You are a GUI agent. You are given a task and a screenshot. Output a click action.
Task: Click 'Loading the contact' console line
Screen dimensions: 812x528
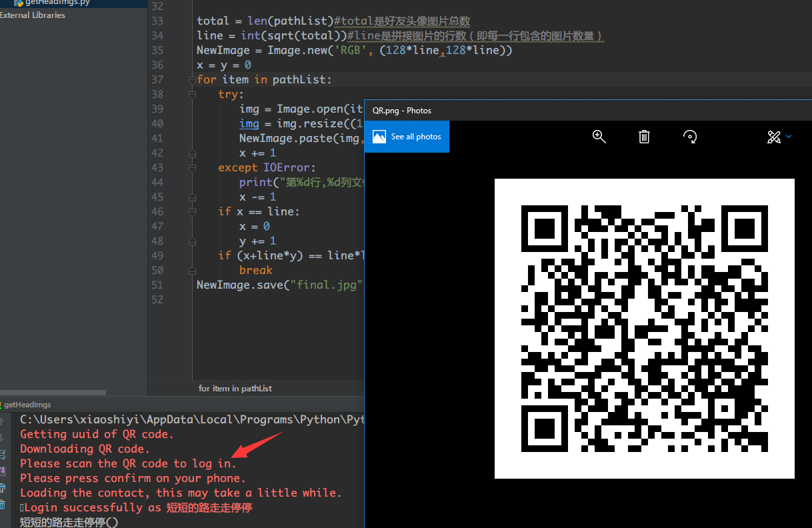pyautogui.click(x=181, y=493)
